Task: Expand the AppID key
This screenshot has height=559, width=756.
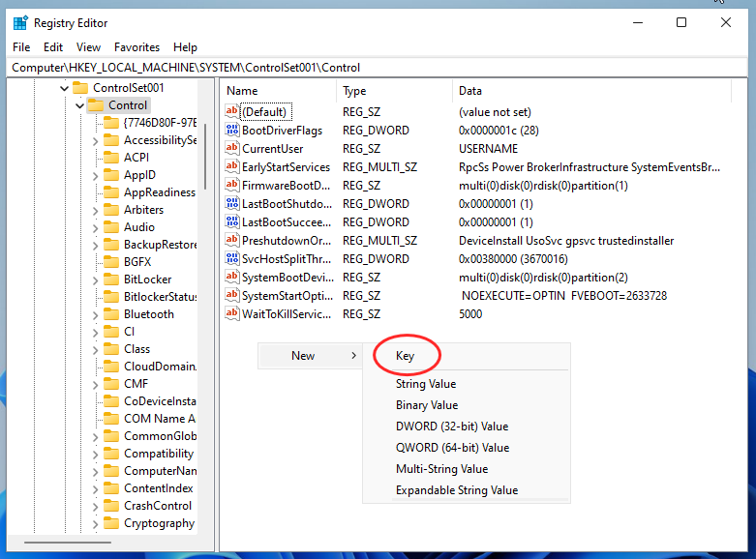Action: tap(96, 176)
